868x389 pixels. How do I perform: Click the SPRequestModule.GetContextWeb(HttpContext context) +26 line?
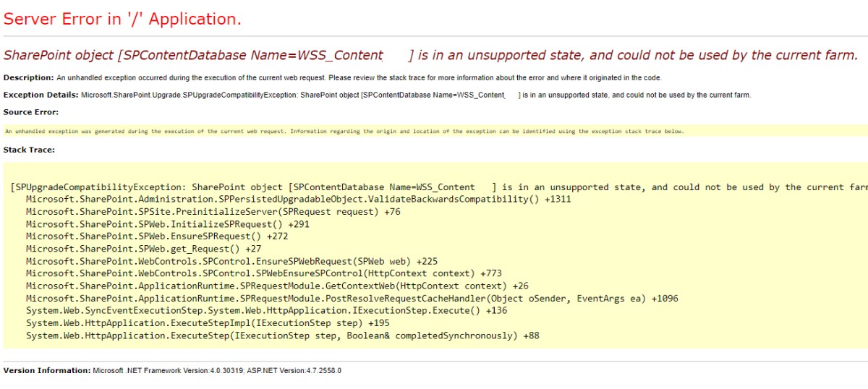pos(278,286)
